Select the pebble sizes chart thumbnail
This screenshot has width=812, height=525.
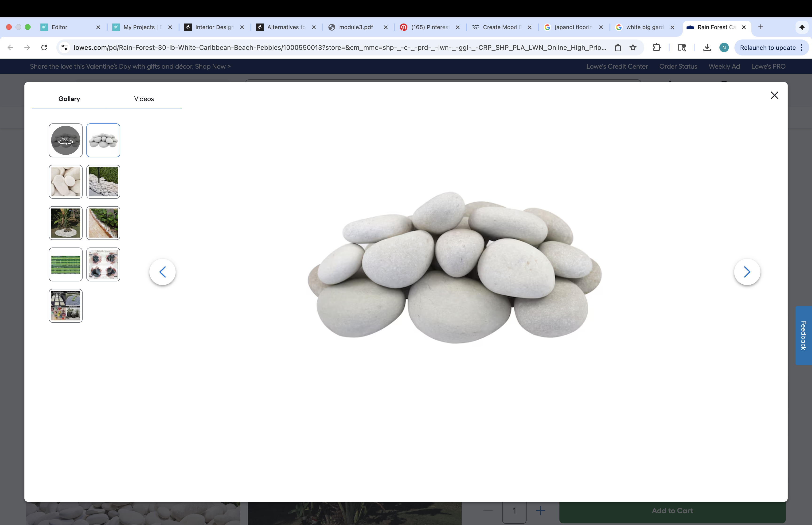pos(103,264)
